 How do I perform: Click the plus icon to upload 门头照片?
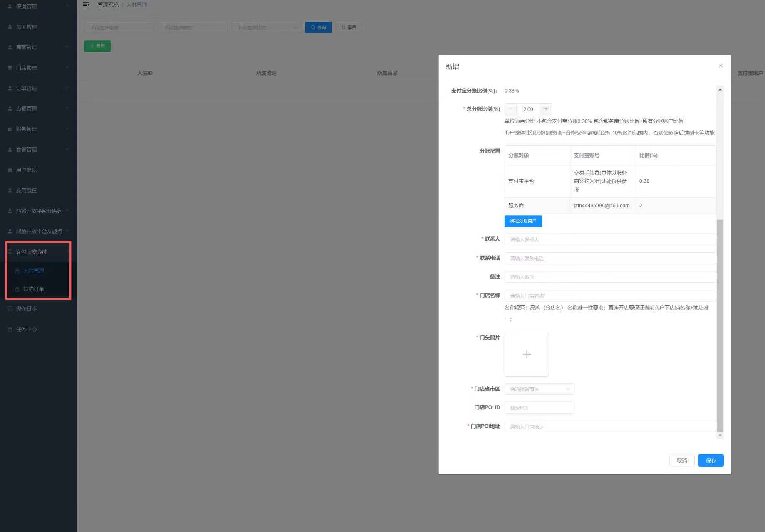527,354
